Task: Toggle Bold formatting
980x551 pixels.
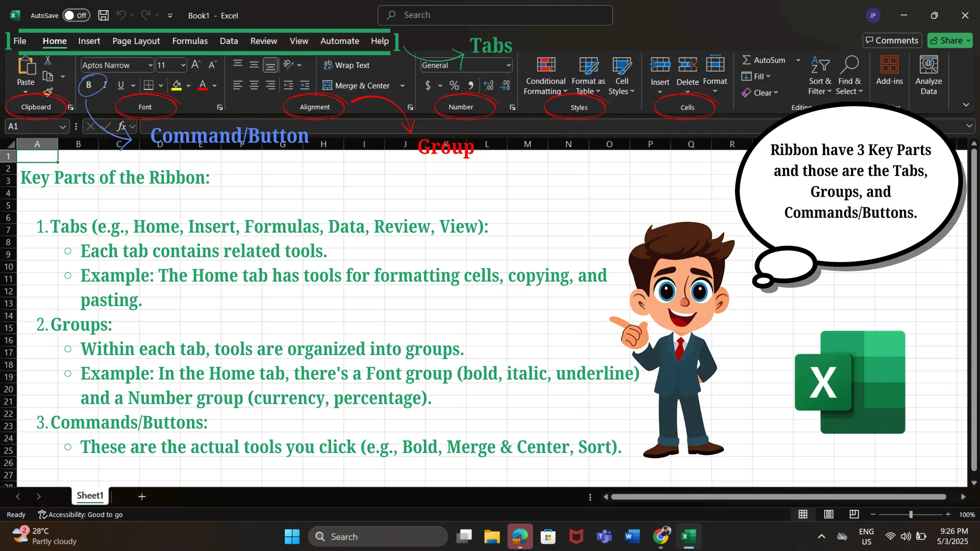Action: [x=89, y=85]
